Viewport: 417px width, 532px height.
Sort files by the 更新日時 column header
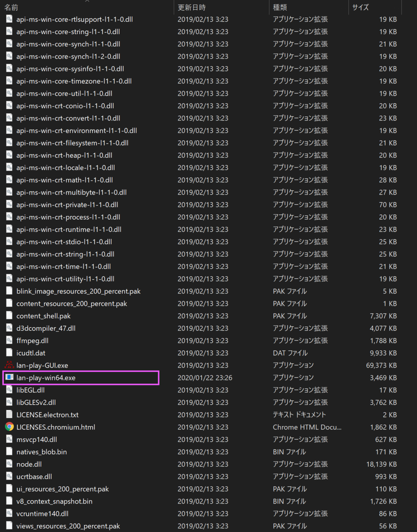[x=192, y=7]
